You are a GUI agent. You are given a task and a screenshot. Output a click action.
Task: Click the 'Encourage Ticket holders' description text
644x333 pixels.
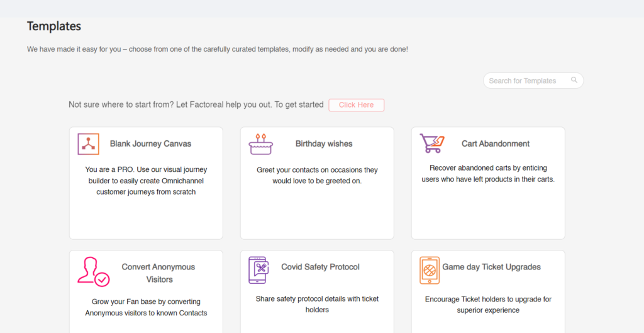[x=488, y=305]
